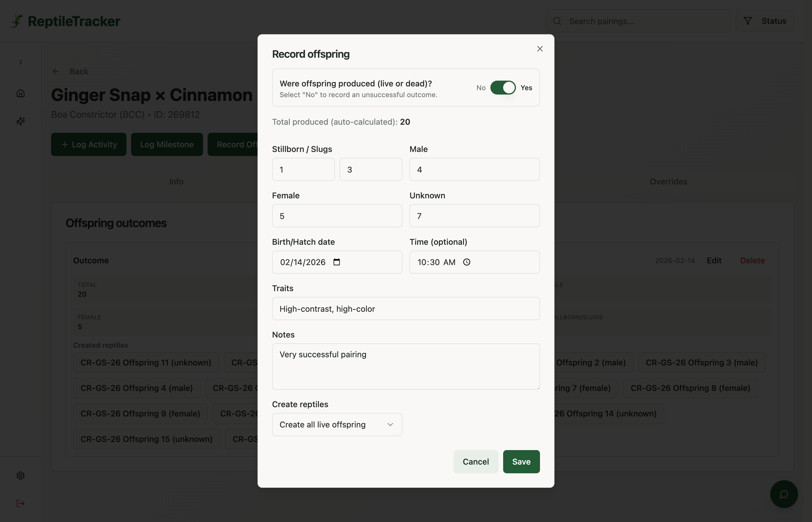The image size is (812, 522).
Task: Open CR-GS-26 Offspring 9 (female) chip
Action: tap(140, 414)
